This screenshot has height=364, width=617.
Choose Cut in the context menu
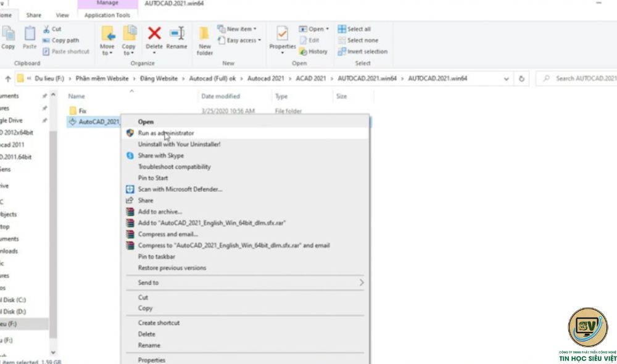coord(246,297)
